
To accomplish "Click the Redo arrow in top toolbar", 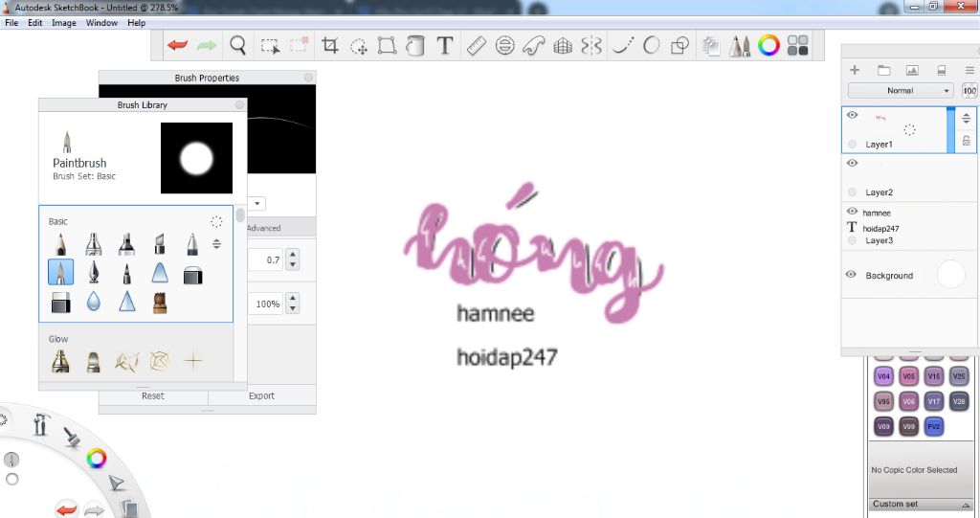I will pyautogui.click(x=207, y=45).
